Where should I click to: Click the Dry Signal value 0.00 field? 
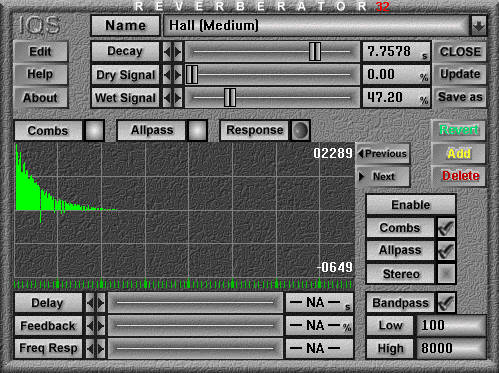(x=396, y=75)
